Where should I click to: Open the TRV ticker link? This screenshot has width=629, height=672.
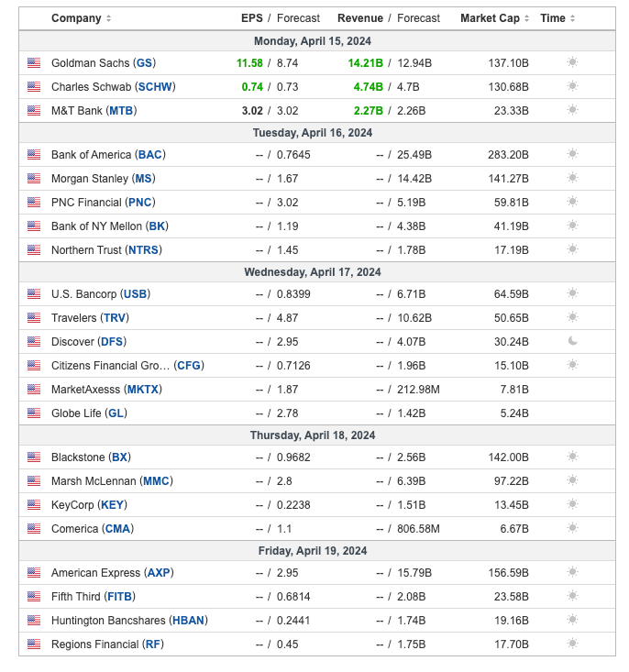(x=115, y=318)
